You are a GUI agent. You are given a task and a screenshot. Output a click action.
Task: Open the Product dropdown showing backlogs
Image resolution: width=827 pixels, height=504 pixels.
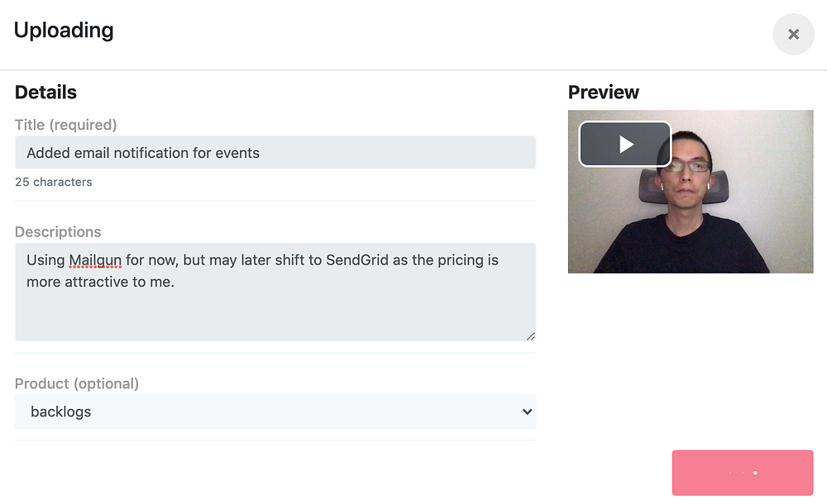(x=275, y=411)
